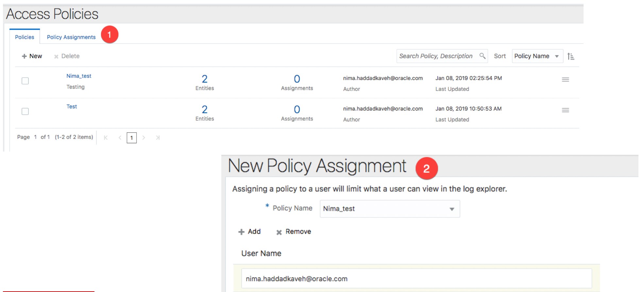Expand the Policy Name selector showing Nima_test
This screenshot has height=292, width=644.
390,209
